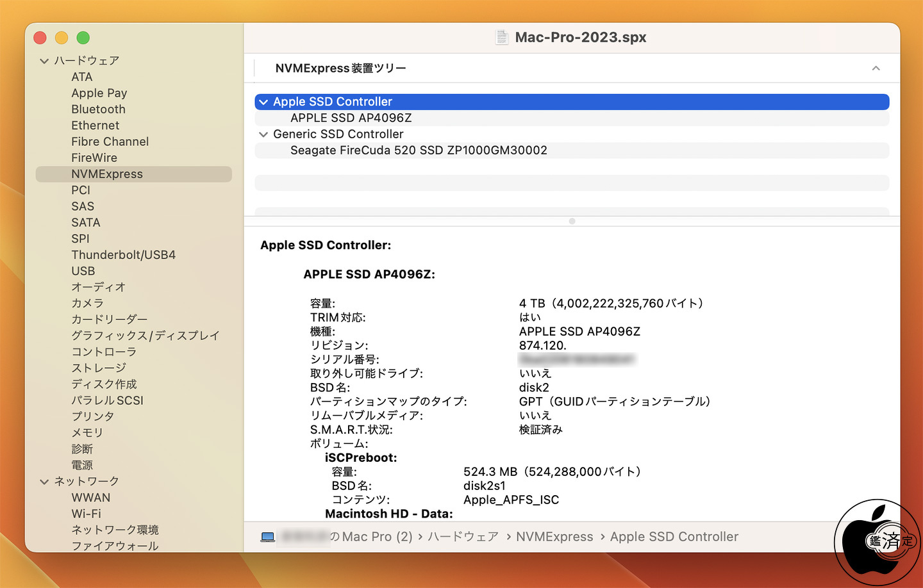
Task: Click the pane divider handle dot
Action: 572,221
